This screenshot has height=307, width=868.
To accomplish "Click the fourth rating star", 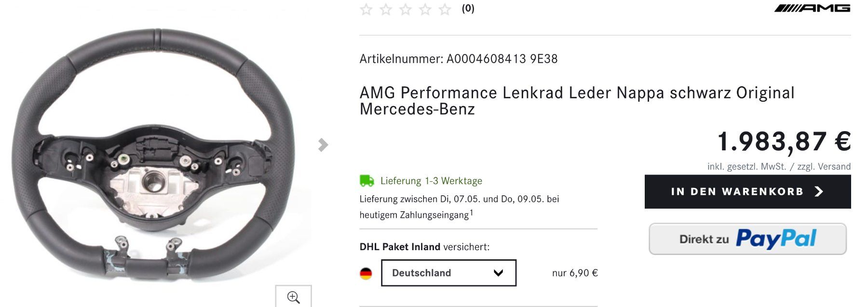I will (425, 9).
